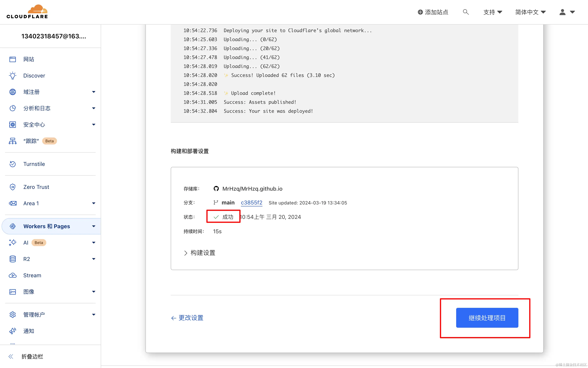Open the commit c3855f2 link

[251, 202]
